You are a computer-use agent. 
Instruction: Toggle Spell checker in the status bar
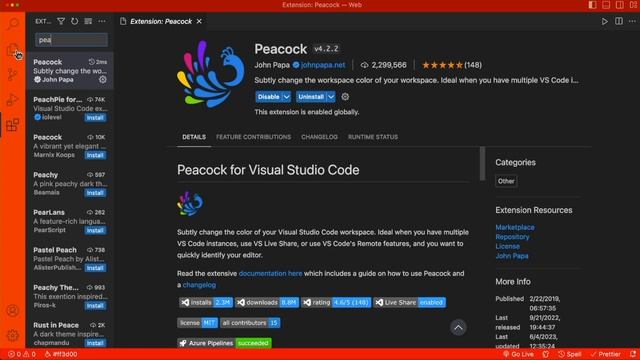pyautogui.click(x=570, y=354)
